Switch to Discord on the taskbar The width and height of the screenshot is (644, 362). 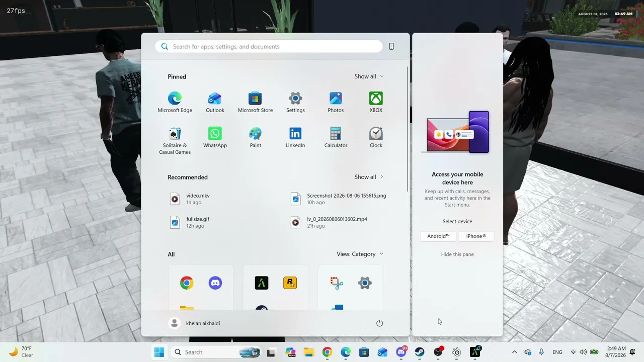pos(401,352)
